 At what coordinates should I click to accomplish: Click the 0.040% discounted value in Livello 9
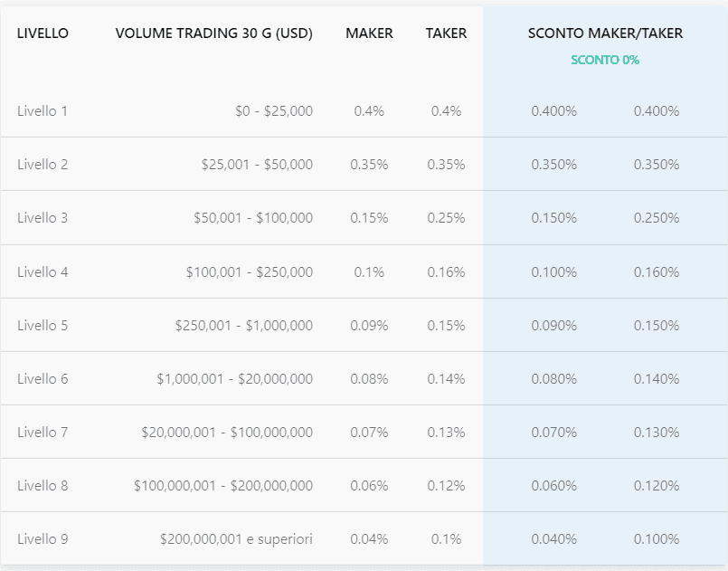pyautogui.click(x=553, y=539)
